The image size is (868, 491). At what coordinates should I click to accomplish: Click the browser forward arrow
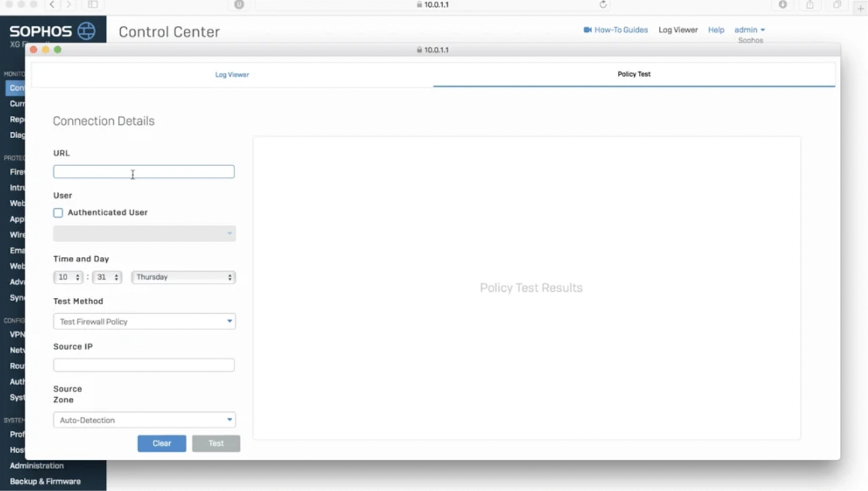69,5
